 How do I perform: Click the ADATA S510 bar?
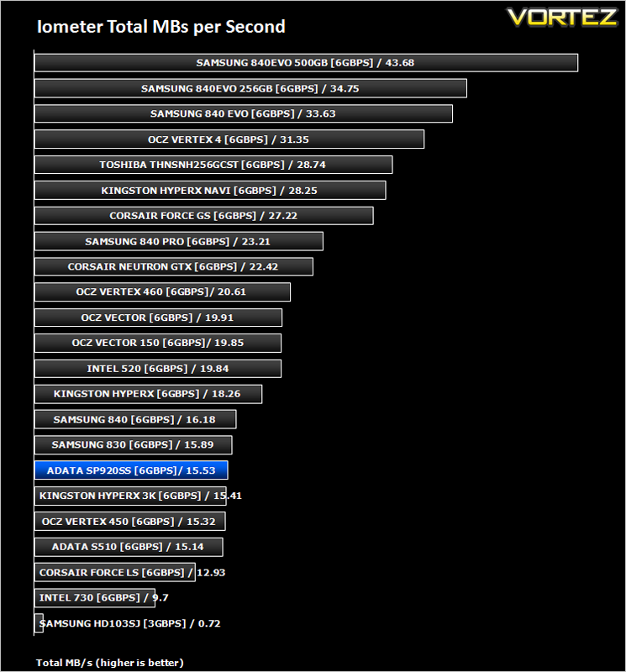pos(129,547)
